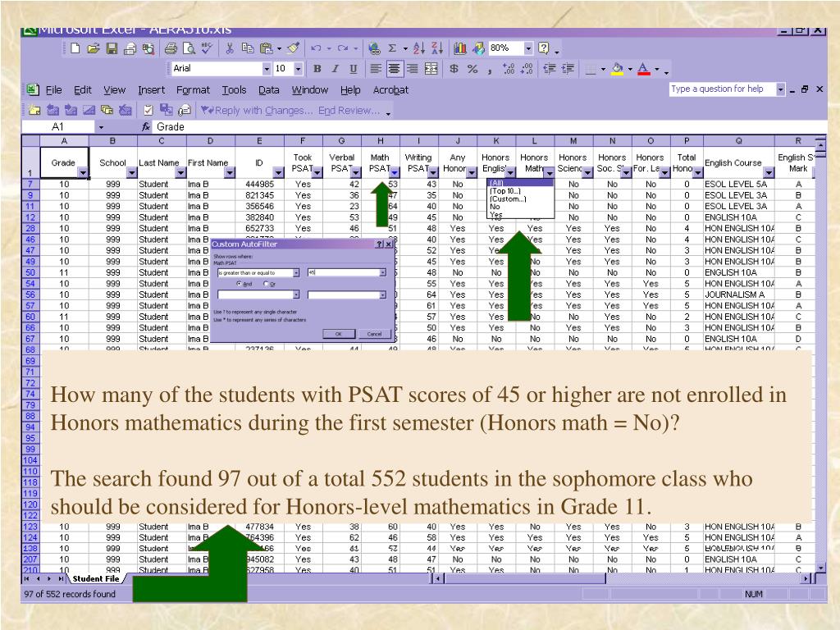
Task: Select the Or radio option
Action: 266,284
